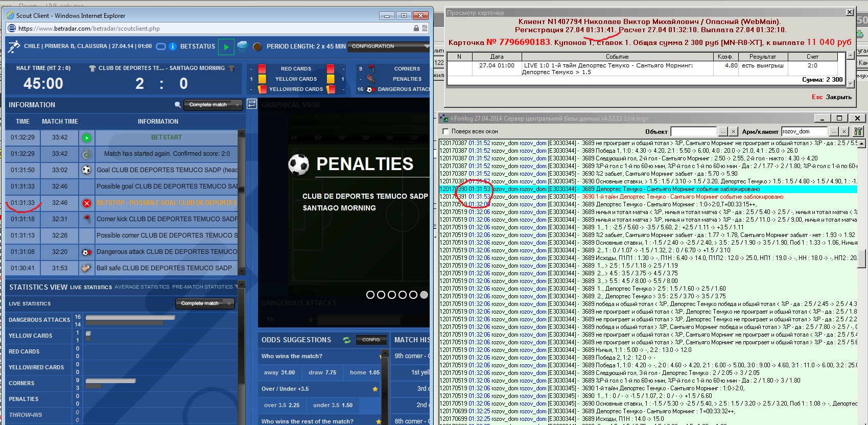Click the away team red card icon
Image resolution: width=868 pixels, height=425 pixels.
[331, 68]
